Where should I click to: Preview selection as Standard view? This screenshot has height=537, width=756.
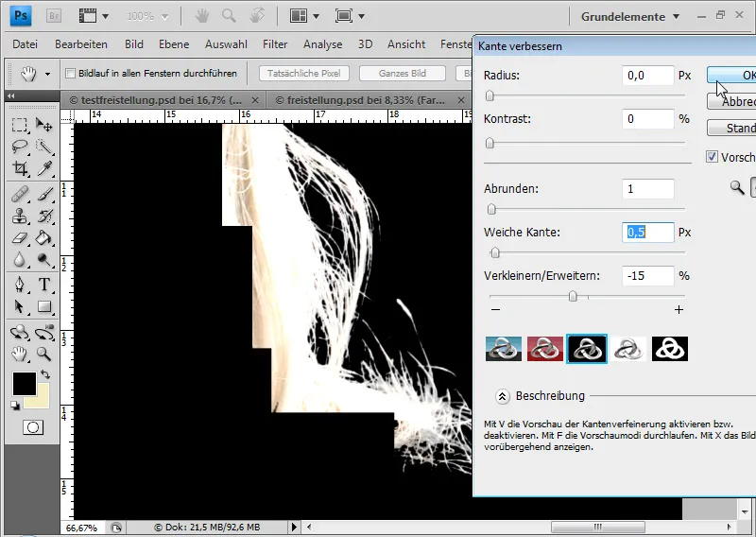pyautogui.click(x=504, y=349)
